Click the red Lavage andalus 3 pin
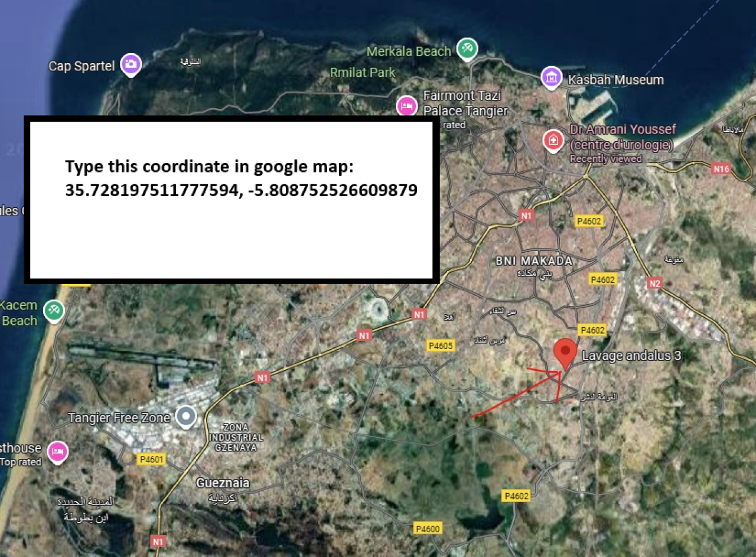 pyautogui.click(x=565, y=352)
